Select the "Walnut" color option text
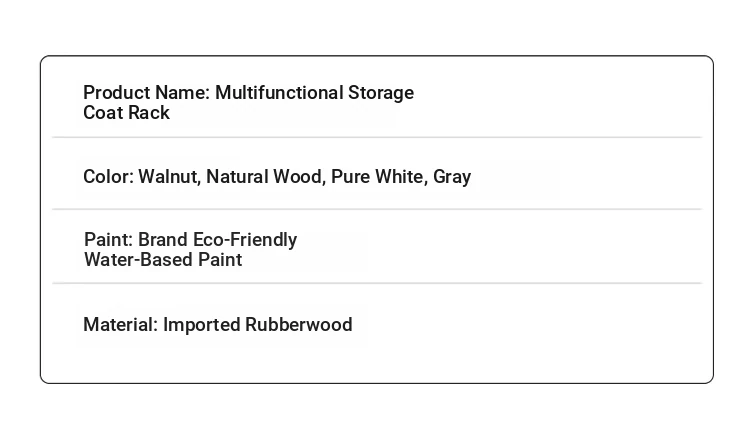 tap(168, 177)
